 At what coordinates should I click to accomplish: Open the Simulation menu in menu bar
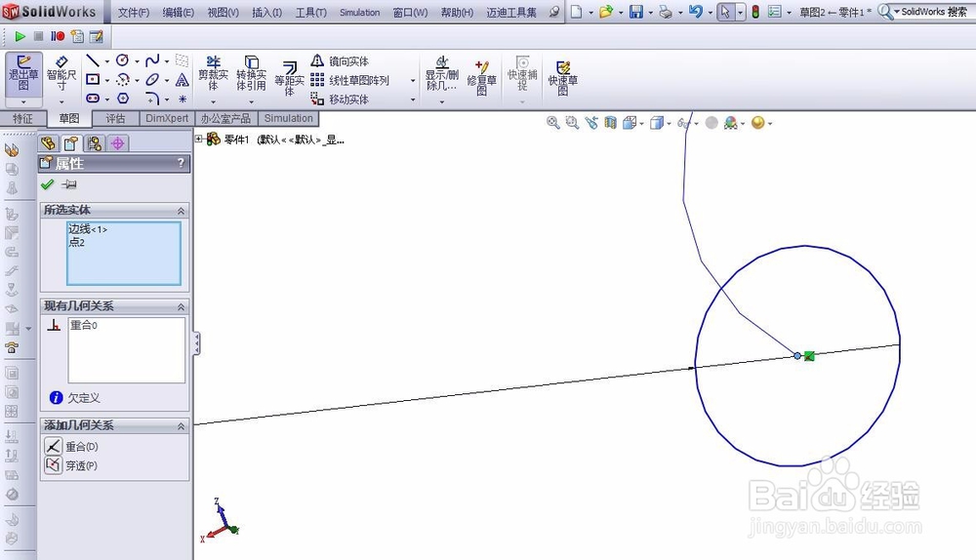360,12
